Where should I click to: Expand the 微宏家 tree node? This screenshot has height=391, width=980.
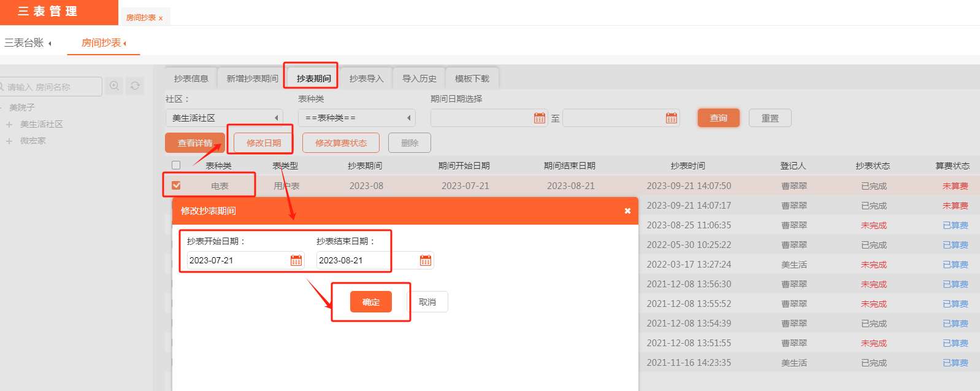point(9,141)
